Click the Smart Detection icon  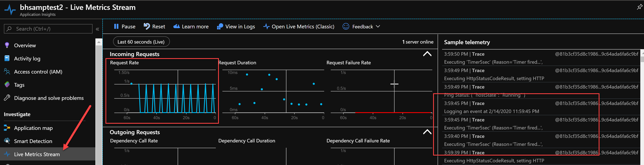click(x=7, y=141)
